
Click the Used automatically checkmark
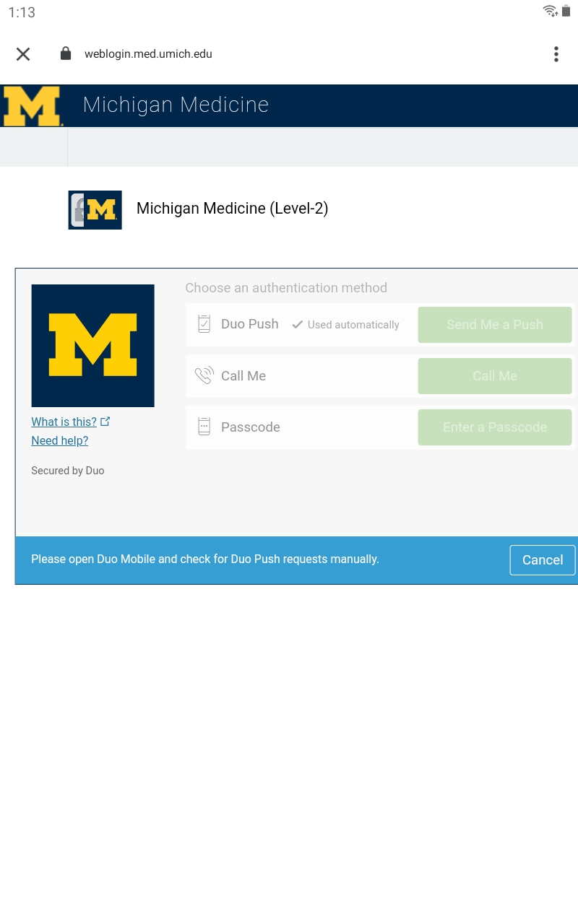click(297, 325)
